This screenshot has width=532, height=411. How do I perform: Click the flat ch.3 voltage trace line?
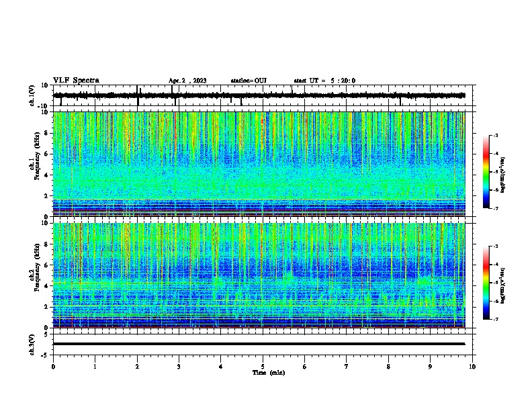[x=259, y=344]
